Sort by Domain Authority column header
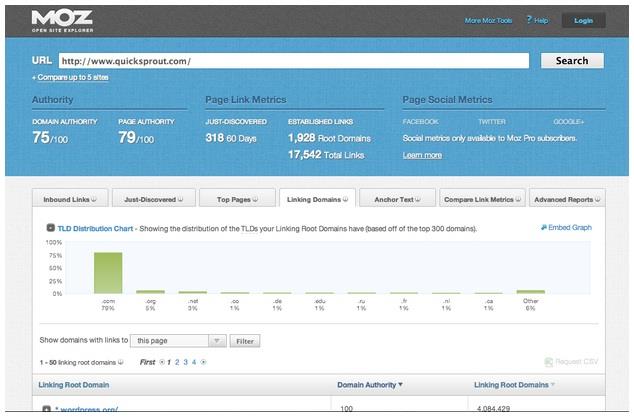634x418 pixels. tap(370, 385)
